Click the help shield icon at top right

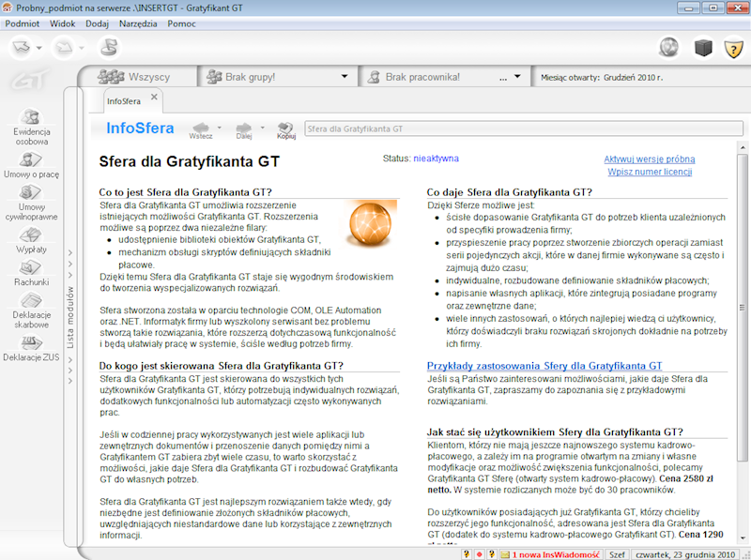click(732, 47)
